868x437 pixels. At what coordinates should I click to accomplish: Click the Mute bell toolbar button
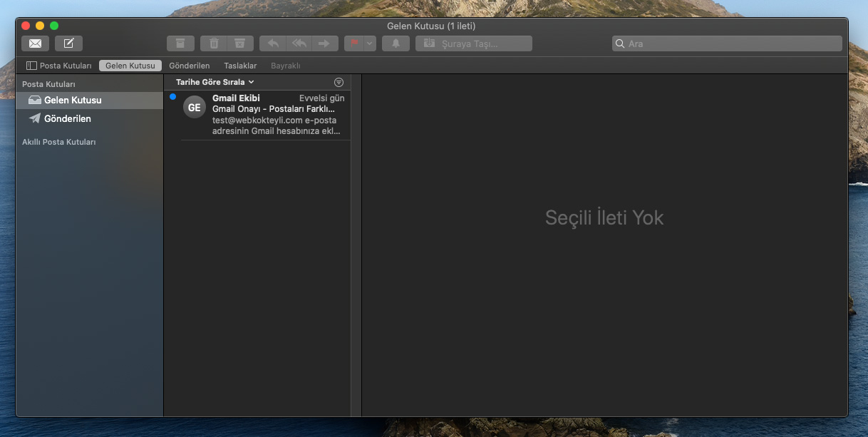(396, 43)
